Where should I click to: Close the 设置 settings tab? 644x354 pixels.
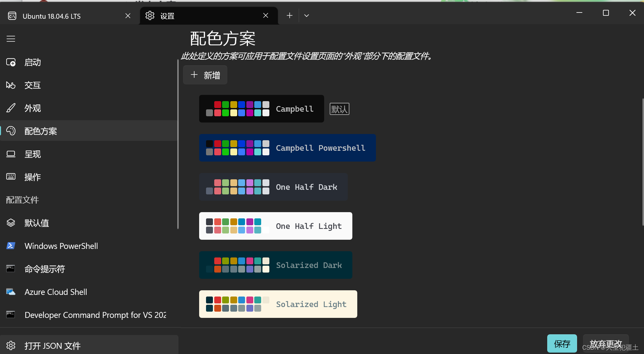266,15
